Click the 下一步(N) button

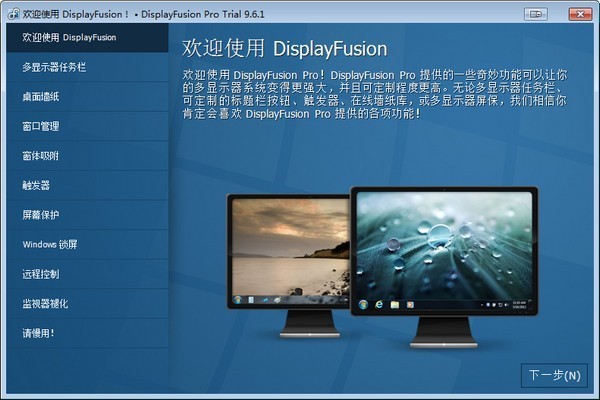[554, 376]
